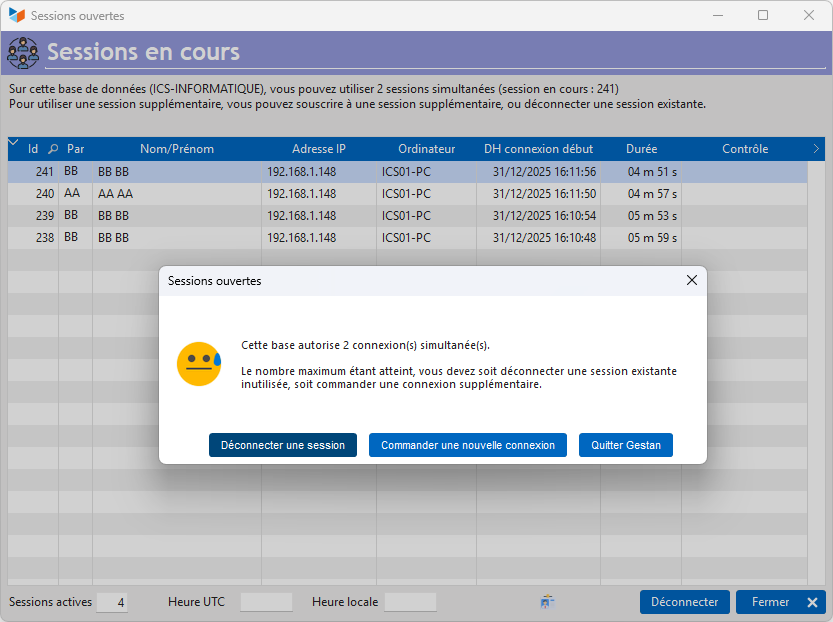Click the Heure UTC field
The image size is (833, 622).
(x=266, y=602)
